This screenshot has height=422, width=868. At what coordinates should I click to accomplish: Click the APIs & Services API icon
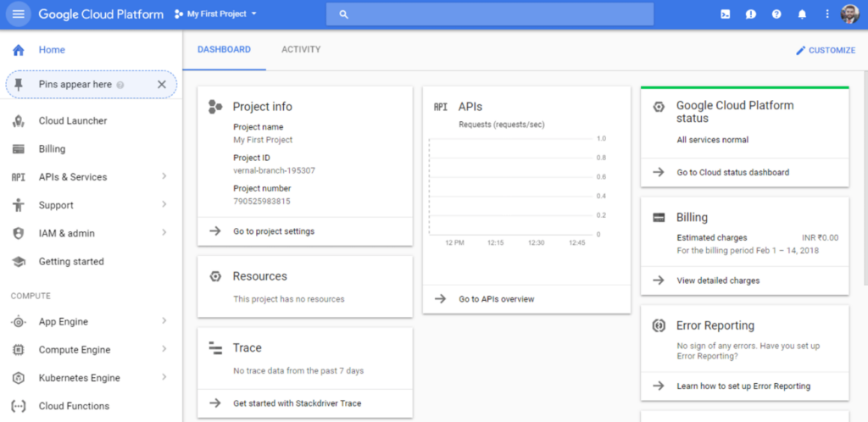pos(19,178)
